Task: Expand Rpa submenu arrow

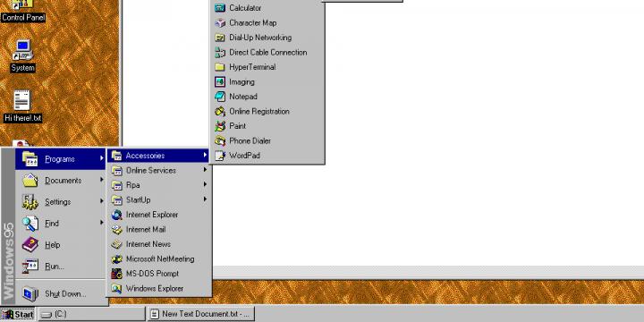Action: (205, 185)
